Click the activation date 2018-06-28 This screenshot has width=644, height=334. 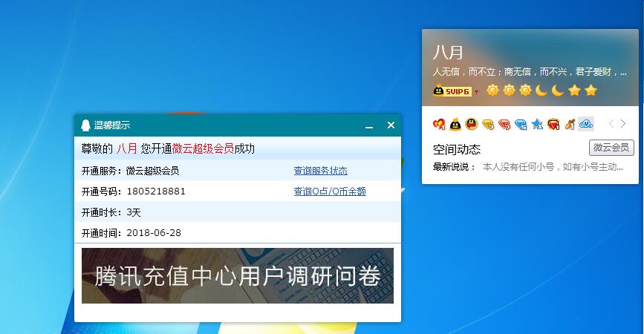click(154, 232)
